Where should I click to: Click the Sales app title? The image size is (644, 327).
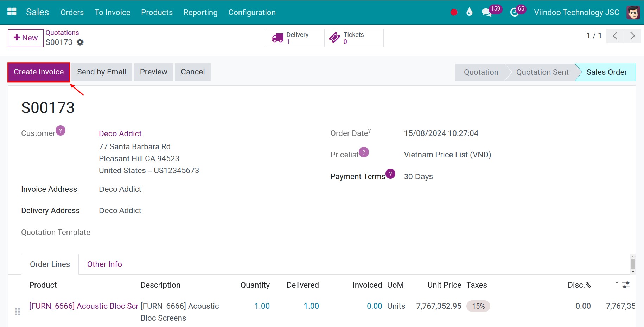[x=37, y=12]
